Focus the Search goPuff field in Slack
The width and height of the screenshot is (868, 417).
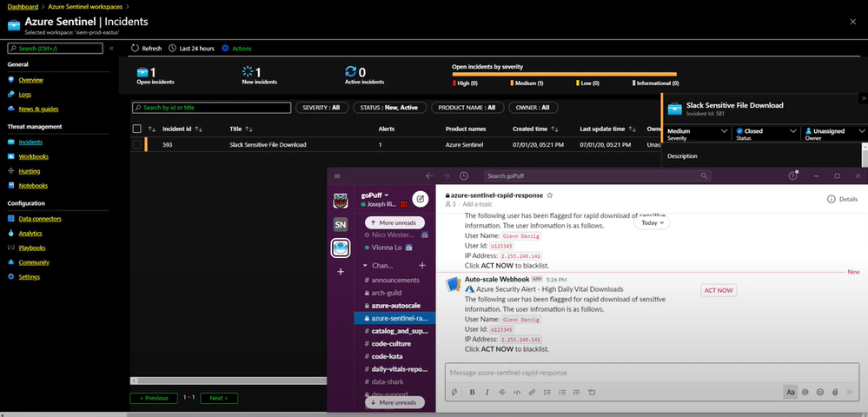[x=597, y=176]
